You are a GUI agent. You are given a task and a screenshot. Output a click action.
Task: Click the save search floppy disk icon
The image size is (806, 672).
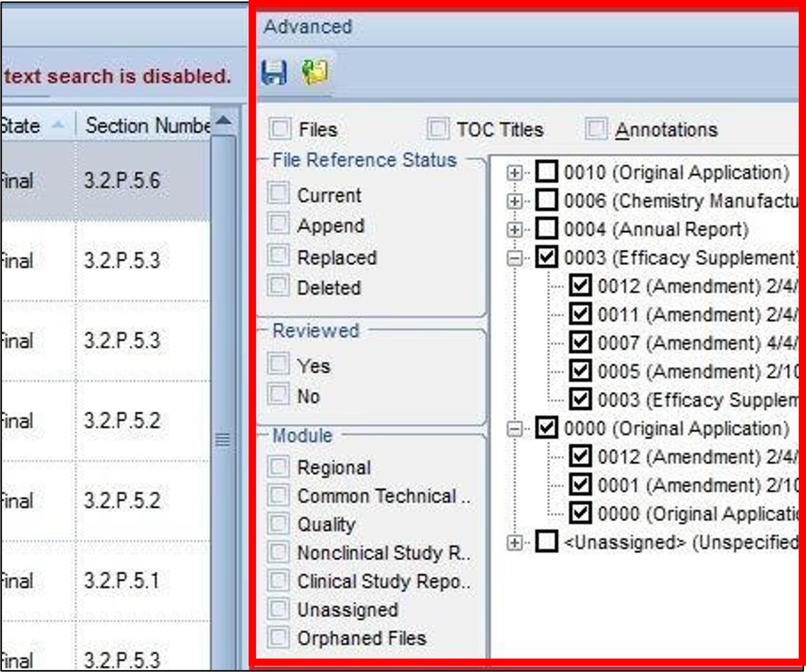(273, 72)
